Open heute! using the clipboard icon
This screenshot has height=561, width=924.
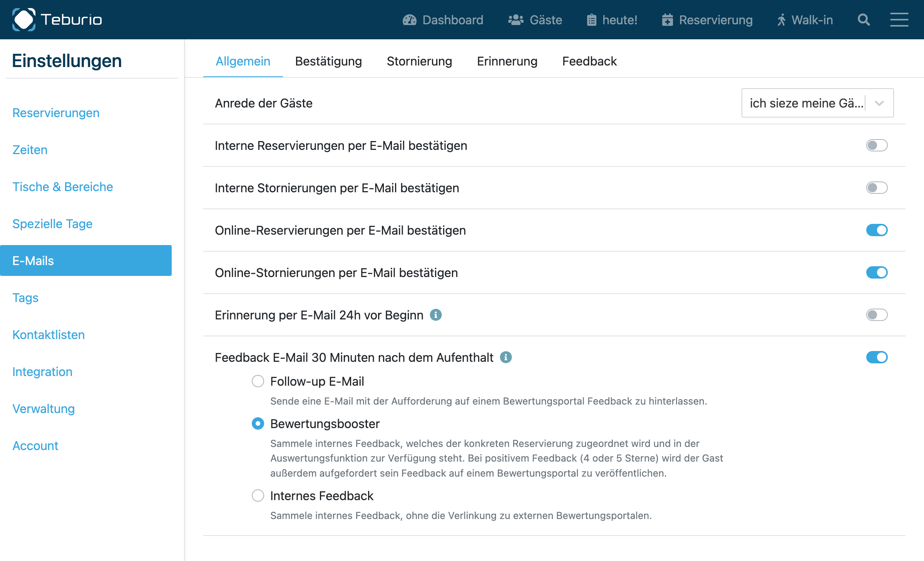click(592, 20)
